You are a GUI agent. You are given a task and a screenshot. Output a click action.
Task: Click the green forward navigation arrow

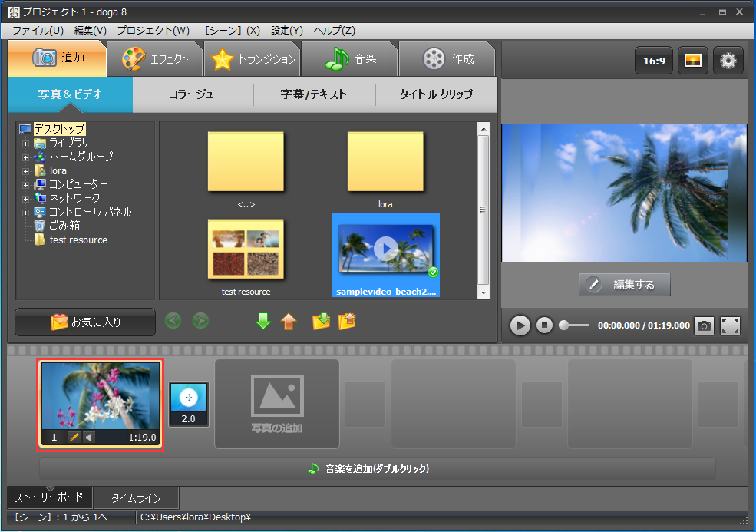pyautogui.click(x=200, y=321)
